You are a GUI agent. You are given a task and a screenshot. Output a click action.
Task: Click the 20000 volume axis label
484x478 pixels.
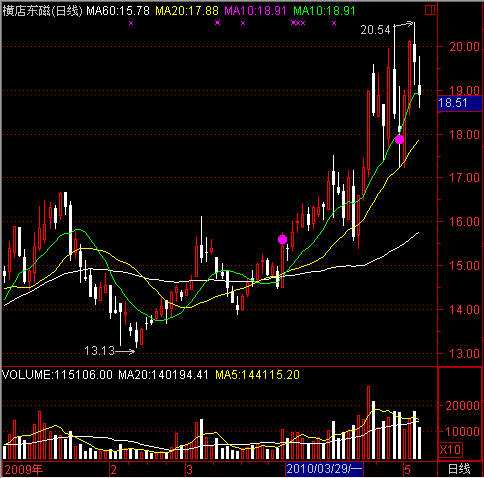coord(462,405)
